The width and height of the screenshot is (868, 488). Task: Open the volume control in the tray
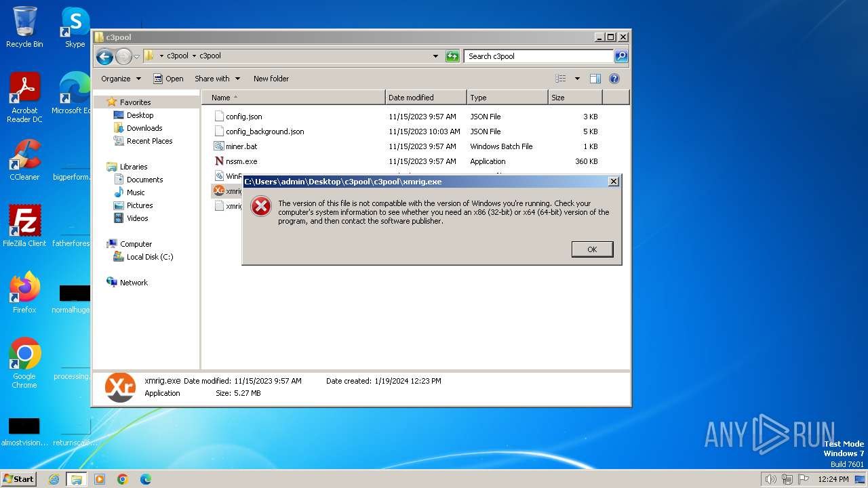tap(770, 479)
